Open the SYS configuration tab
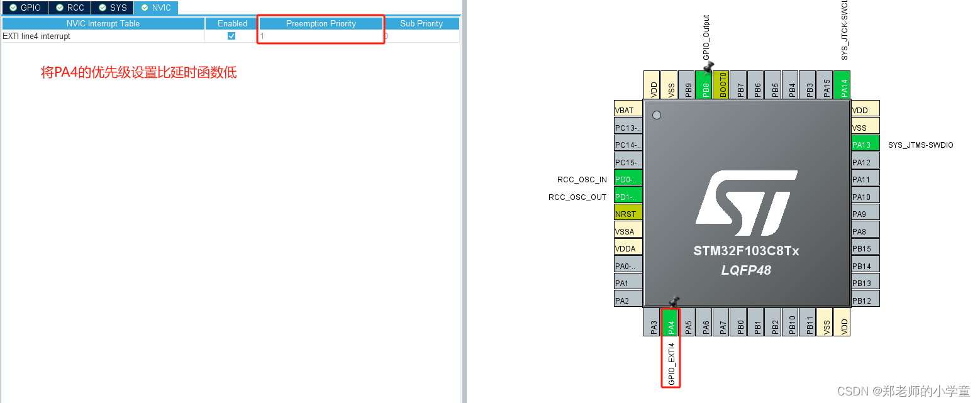This screenshot has width=980, height=403. point(113,8)
